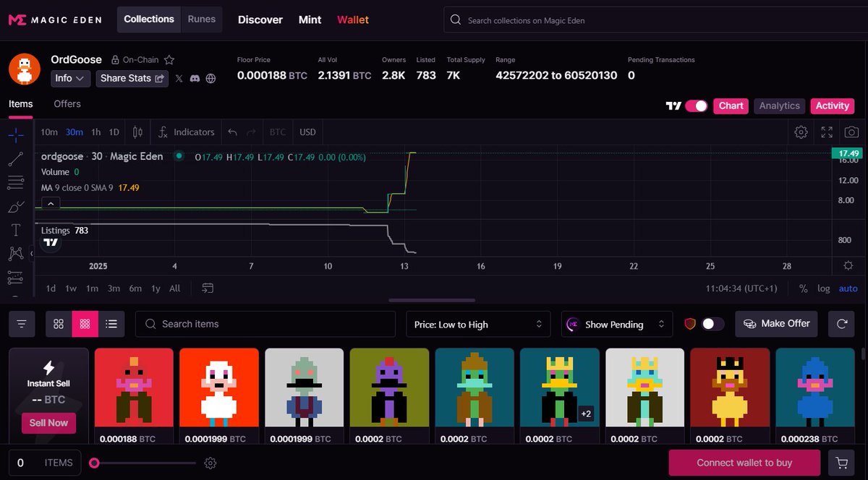The width and height of the screenshot is (868, 480).
Task: Go to Mint in top navigation
Action: click(310, 20)
